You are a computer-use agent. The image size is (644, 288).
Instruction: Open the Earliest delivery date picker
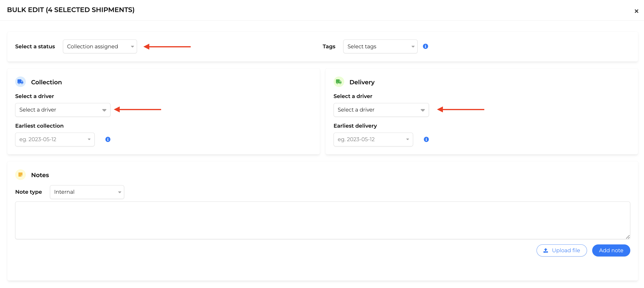tap(373, 140)
